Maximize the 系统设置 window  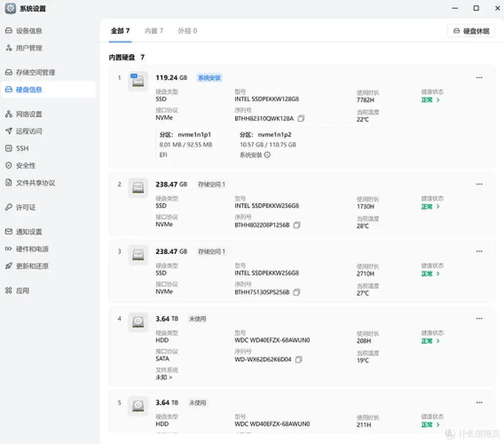(476, 8)
